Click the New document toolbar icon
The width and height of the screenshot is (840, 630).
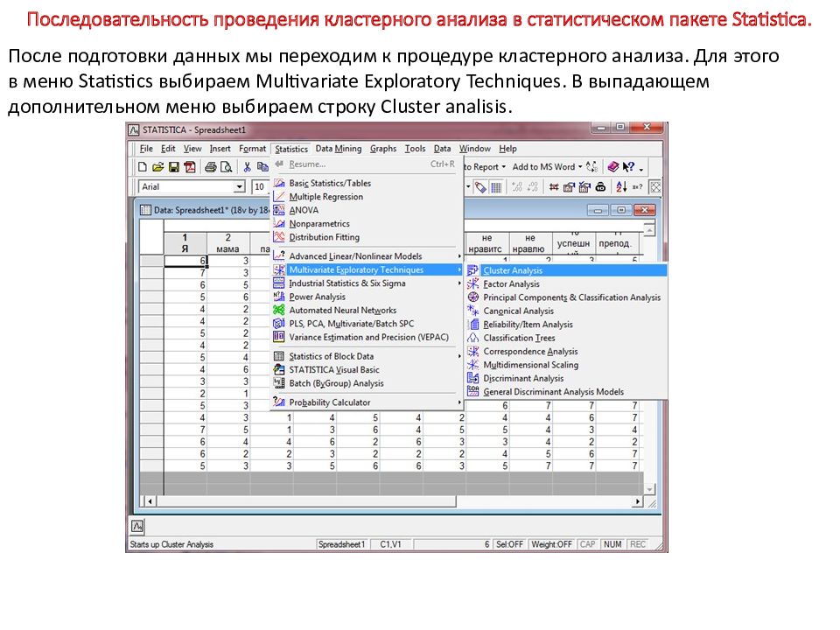tap(142, 167)
